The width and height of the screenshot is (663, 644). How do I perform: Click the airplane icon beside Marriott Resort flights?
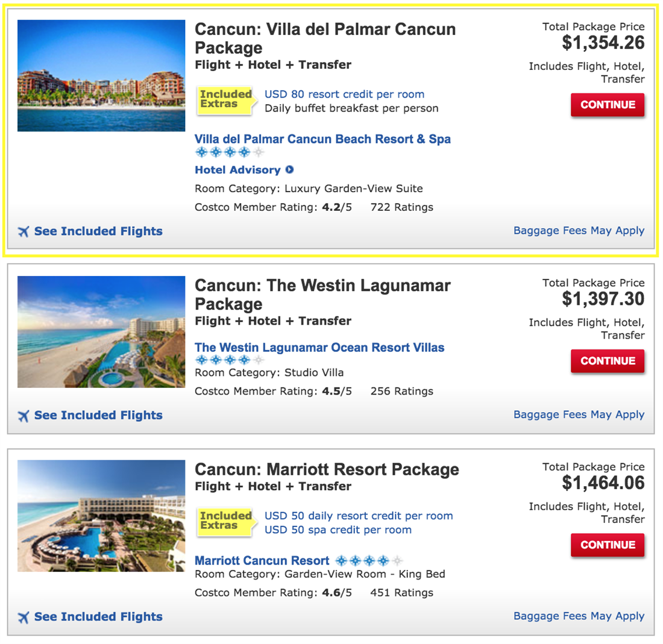[x=24, y=617]
